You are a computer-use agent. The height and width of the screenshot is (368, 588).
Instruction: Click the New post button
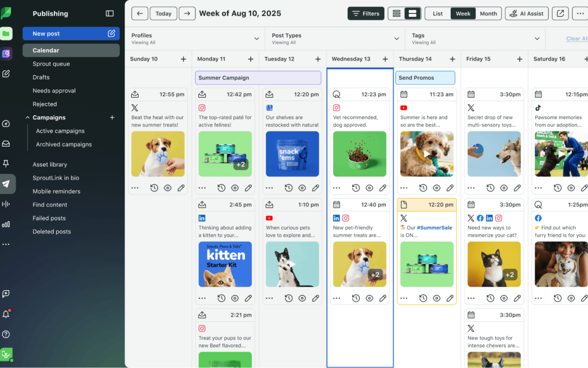click(71, 33)
